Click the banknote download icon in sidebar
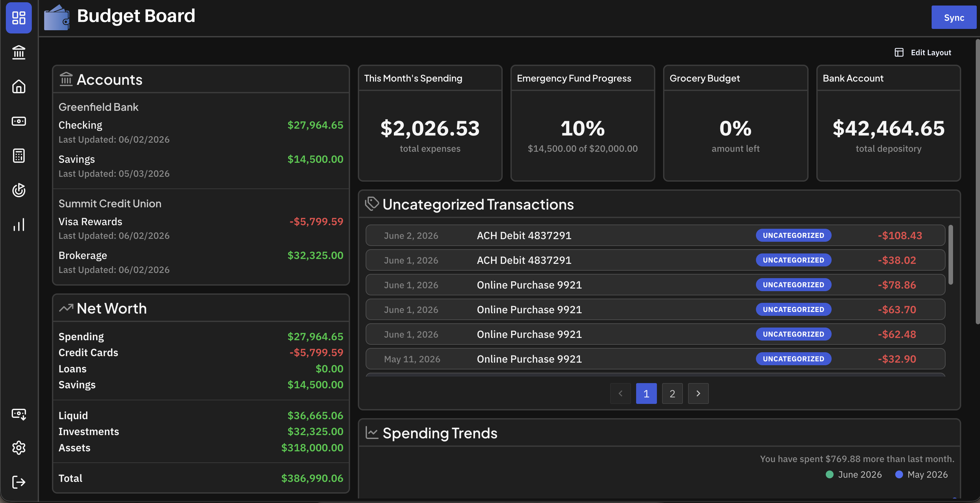980x503 pixels. [x=19, y=414]
